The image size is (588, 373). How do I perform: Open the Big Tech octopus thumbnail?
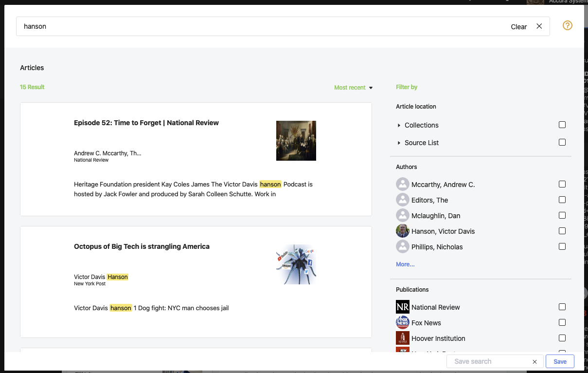pyautogui.click(x=296, y=264)
